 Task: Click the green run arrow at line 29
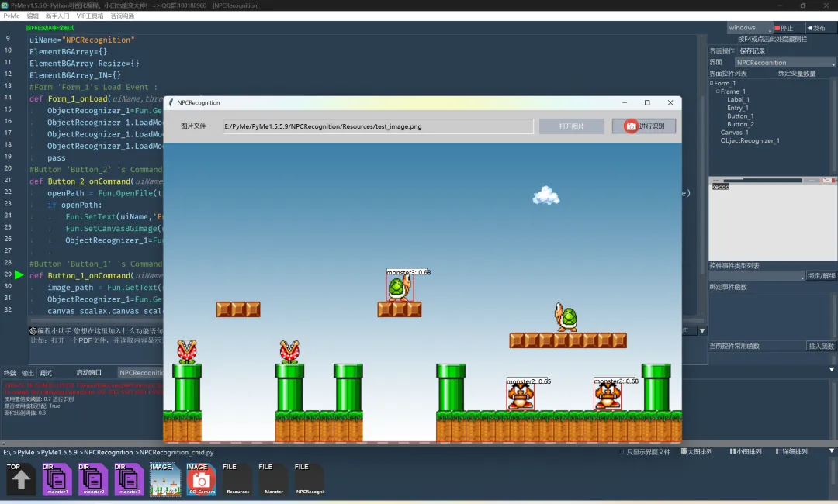[x=19, y=275]
